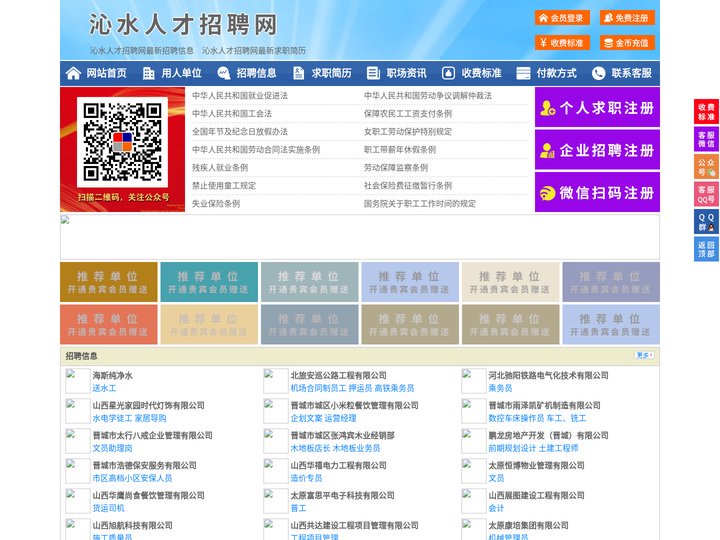Click the card icon beside 付款方式
720x540 pixels.
point(523,73)
